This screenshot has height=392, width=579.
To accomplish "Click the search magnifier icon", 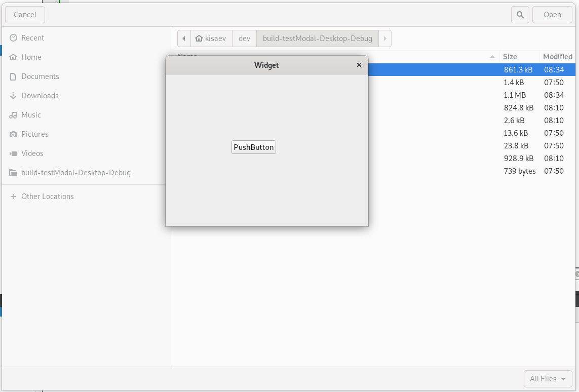I will [x=520, y=15].
